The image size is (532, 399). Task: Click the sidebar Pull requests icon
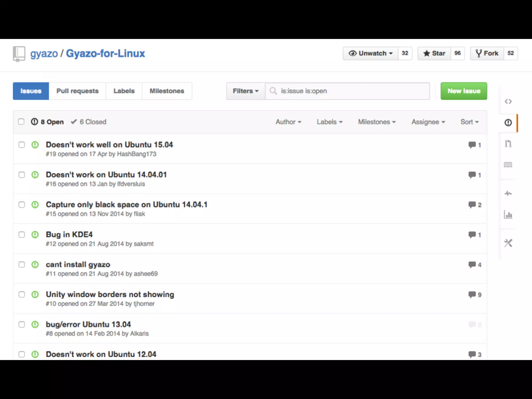[x=508, y=143]
